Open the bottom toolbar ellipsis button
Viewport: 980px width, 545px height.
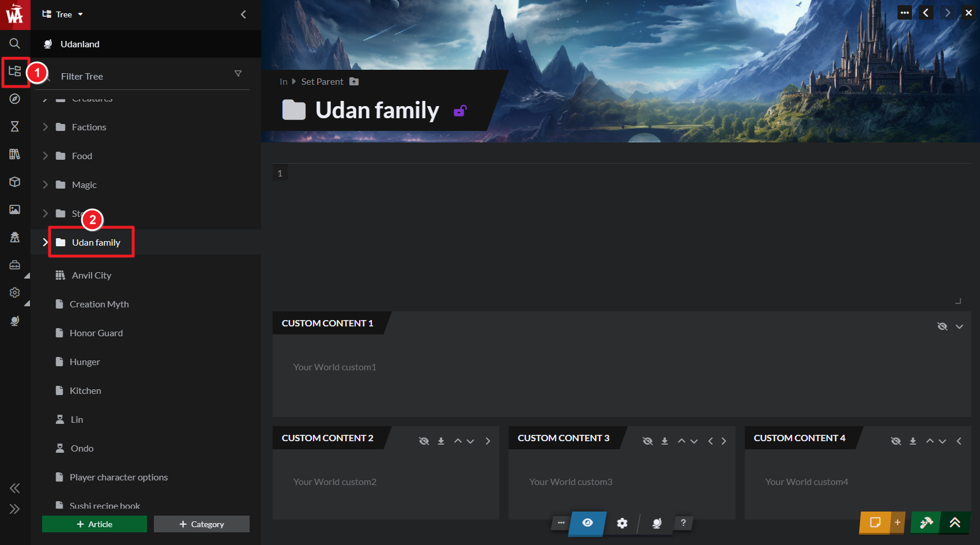[561, 523]
